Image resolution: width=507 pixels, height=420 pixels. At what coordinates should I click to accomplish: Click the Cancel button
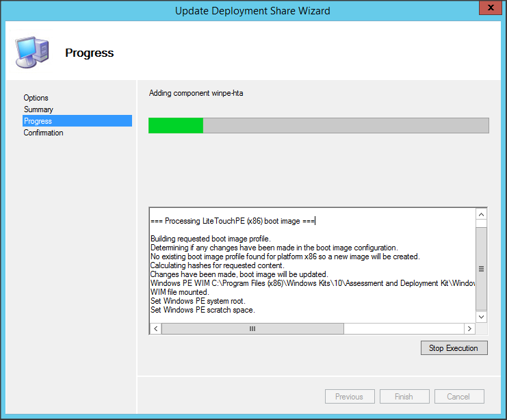(x=458, y=397)
